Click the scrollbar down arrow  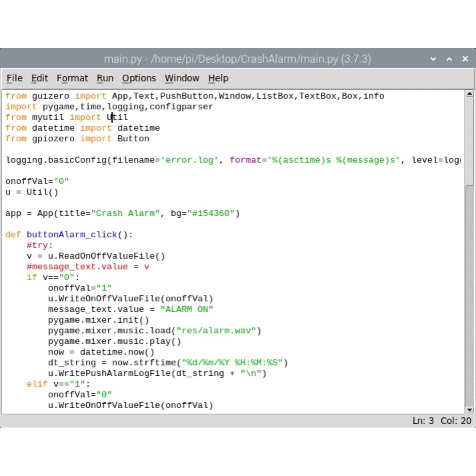(470, 409)
